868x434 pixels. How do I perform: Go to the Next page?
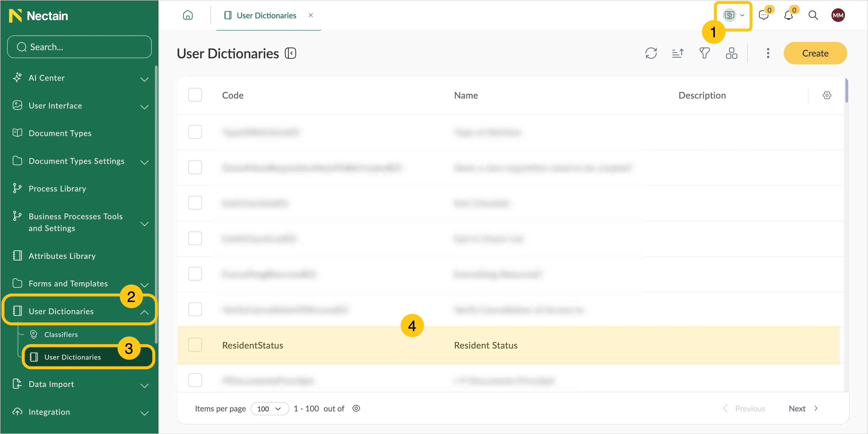click(803, 408)
